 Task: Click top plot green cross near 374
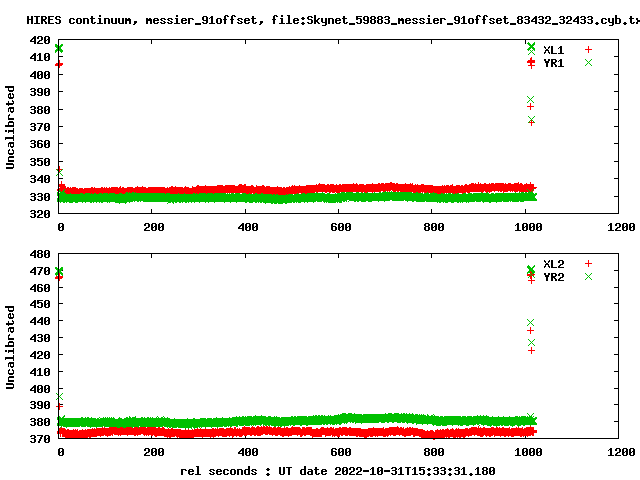[x=531, y=120]
